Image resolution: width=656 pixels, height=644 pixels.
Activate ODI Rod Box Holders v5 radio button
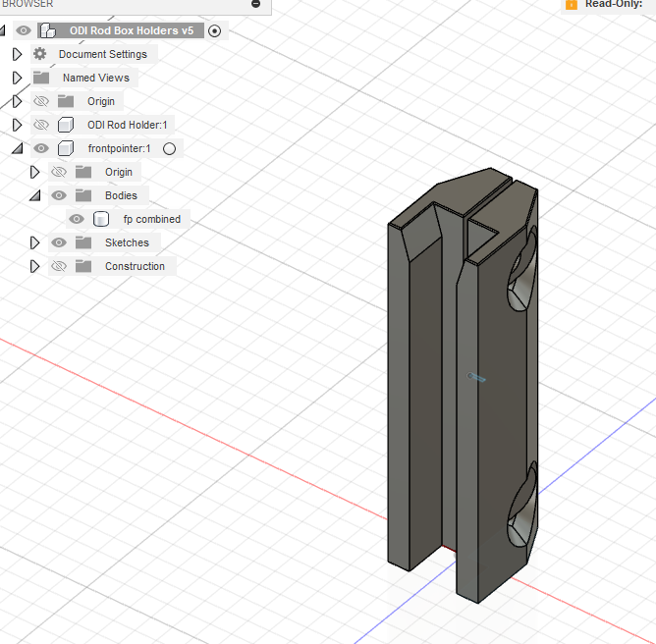(215, 31)
